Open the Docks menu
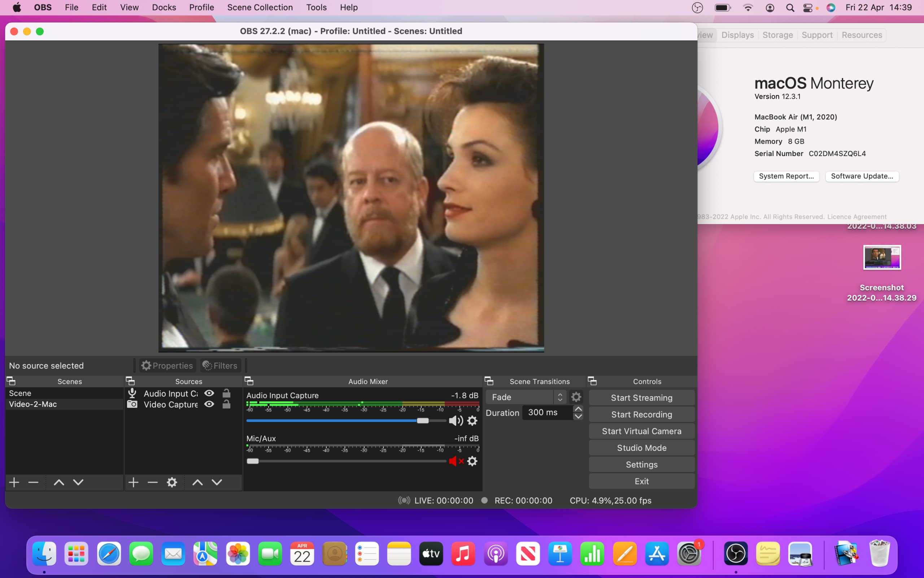Screen dimensions: 924x578 point(164,8)
